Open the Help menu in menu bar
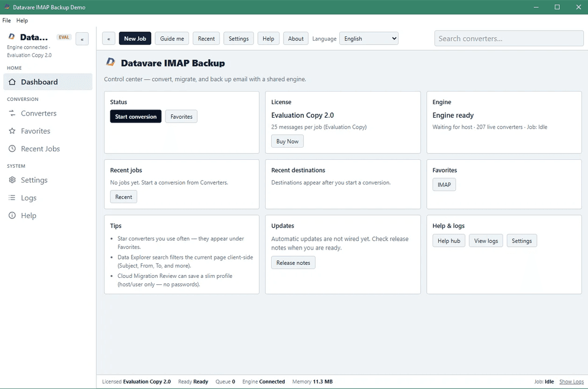 click(x=22, y=20)
